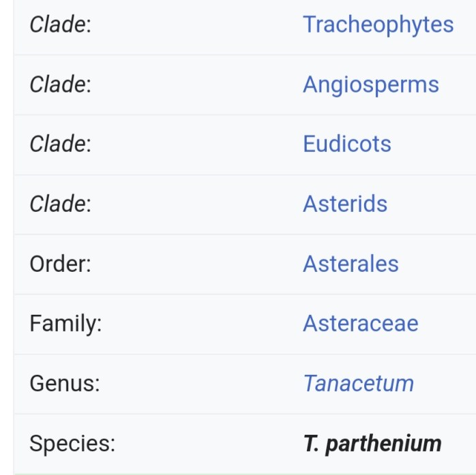Follow the Eudicots link
The width and height of the screenshot is (476, 475).
346,144
